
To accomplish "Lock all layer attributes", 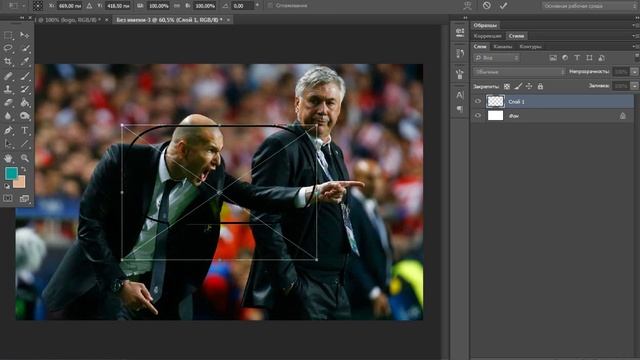I will click(x=540, y=86).
